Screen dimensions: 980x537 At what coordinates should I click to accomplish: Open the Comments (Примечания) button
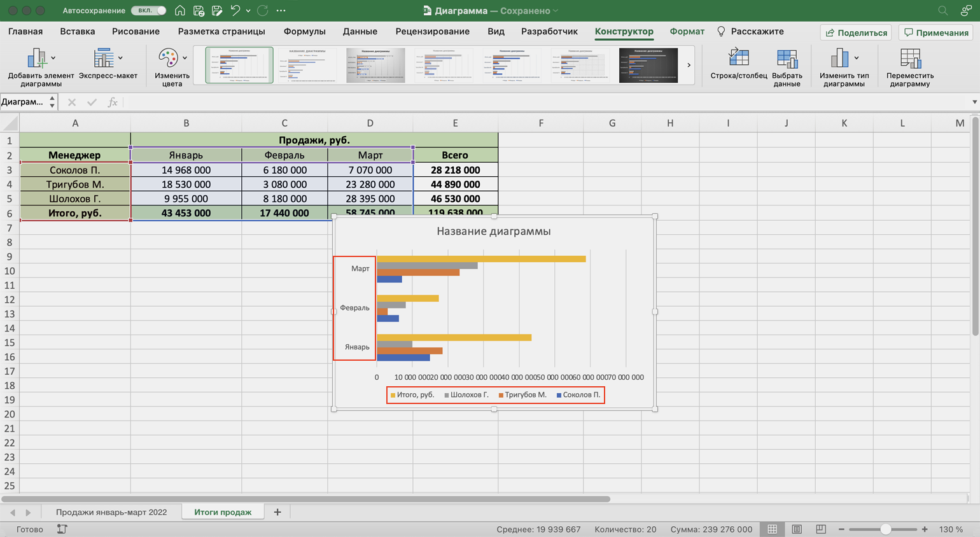pos(936,32)
